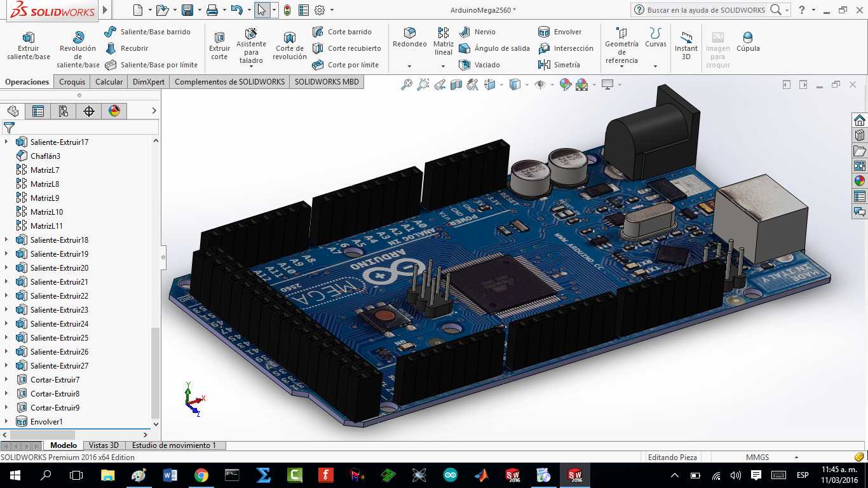This screenshot has width=868, height=488.
Task: Select the Extruir saliente/base tool
Action: coord(29,45)
